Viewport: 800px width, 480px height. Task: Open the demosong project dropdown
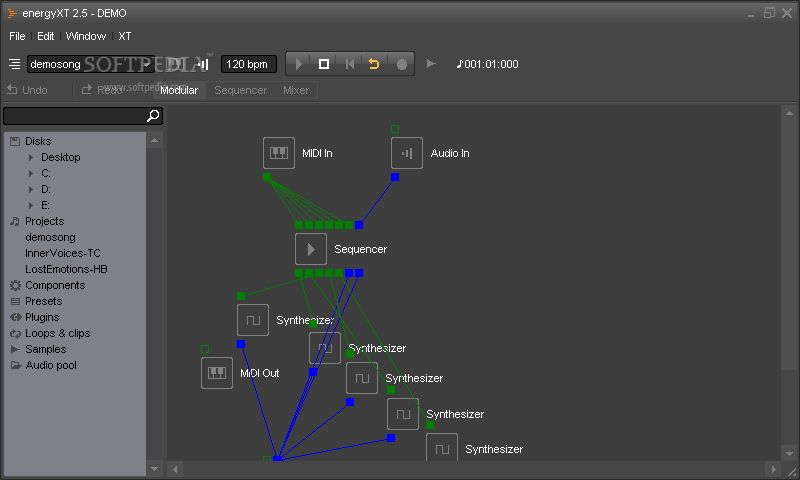click(x=90, y=64)
